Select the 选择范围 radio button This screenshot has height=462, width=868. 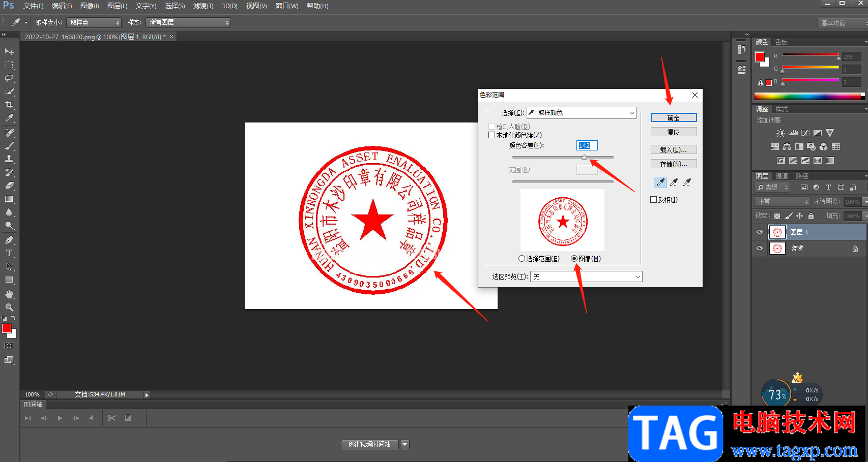click(522, 259)
